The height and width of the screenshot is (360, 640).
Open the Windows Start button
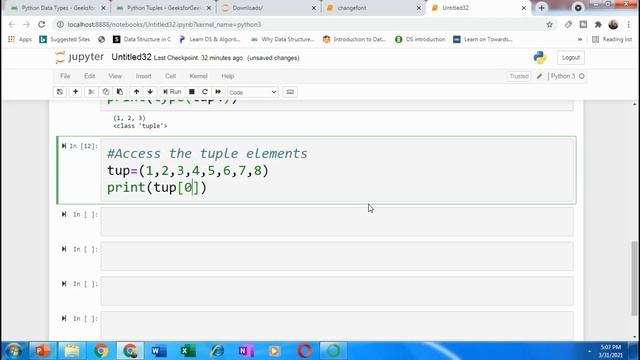pyautogui.click(x=14, y=351)
